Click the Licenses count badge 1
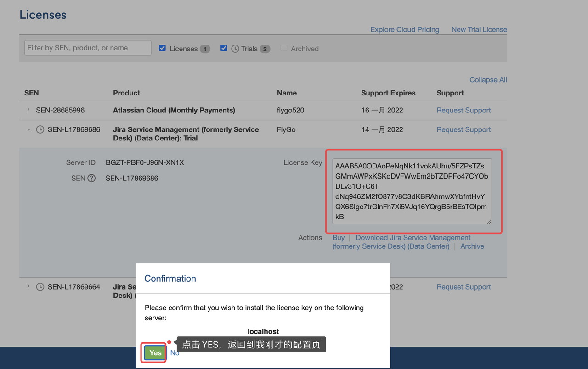The width and height of the screenshot is (588, 369). 205,49
